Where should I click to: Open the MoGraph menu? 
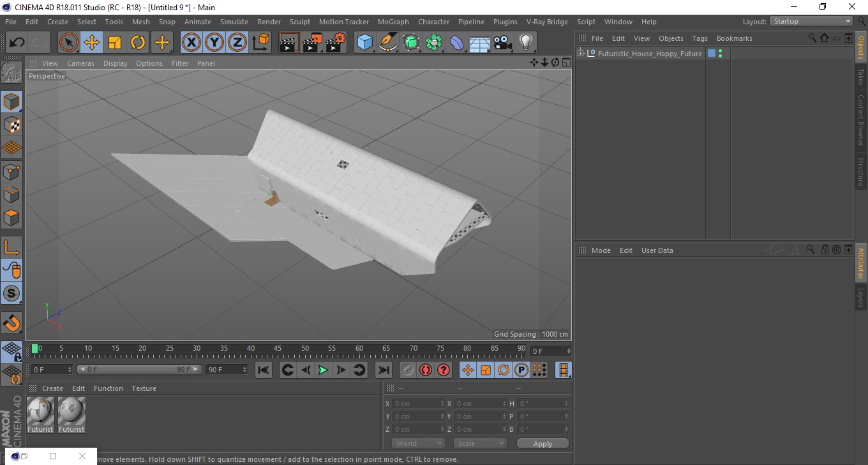[393, 22]
